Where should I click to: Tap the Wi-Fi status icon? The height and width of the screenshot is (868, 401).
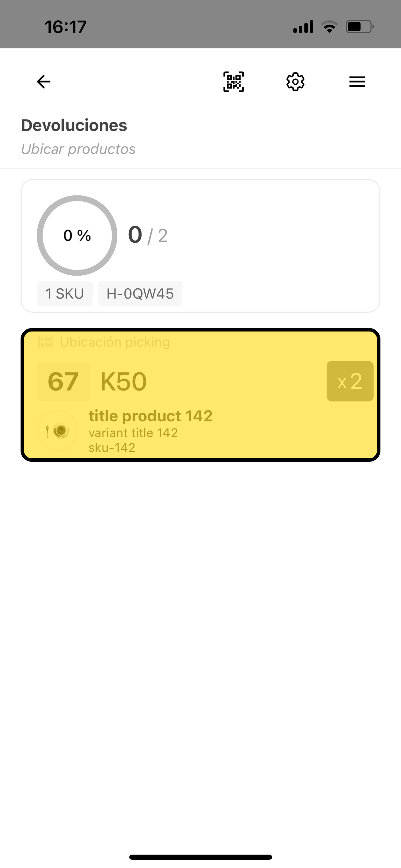pyautogui.click(x=329, y=27)
